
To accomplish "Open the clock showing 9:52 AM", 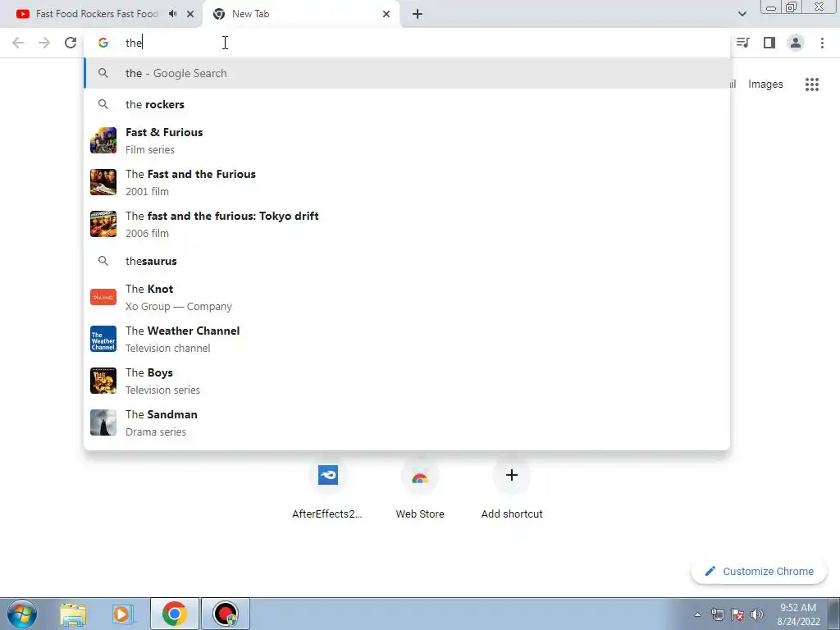I will click(x=798, y=614).
